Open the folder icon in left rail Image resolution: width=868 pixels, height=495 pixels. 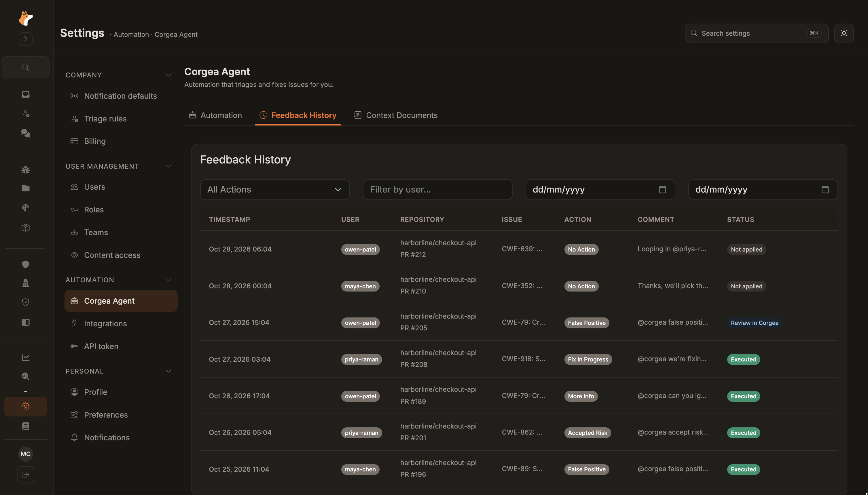26,188
